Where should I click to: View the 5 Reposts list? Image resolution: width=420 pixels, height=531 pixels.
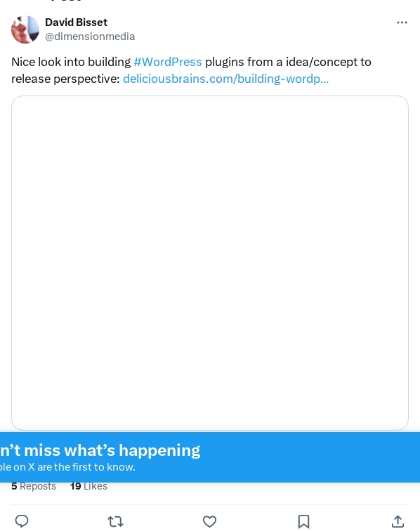click(34, 486)
